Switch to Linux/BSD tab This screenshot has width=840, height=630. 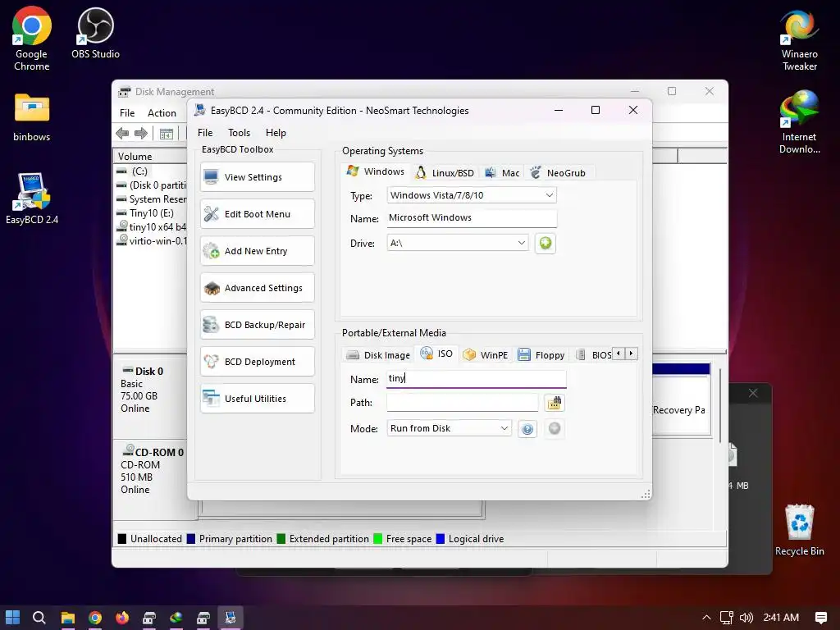click(x=445, y=173)
